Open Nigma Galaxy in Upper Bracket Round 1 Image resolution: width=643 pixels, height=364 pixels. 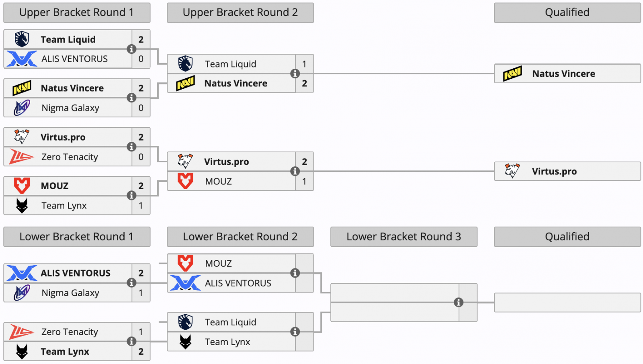click(70, 108)
